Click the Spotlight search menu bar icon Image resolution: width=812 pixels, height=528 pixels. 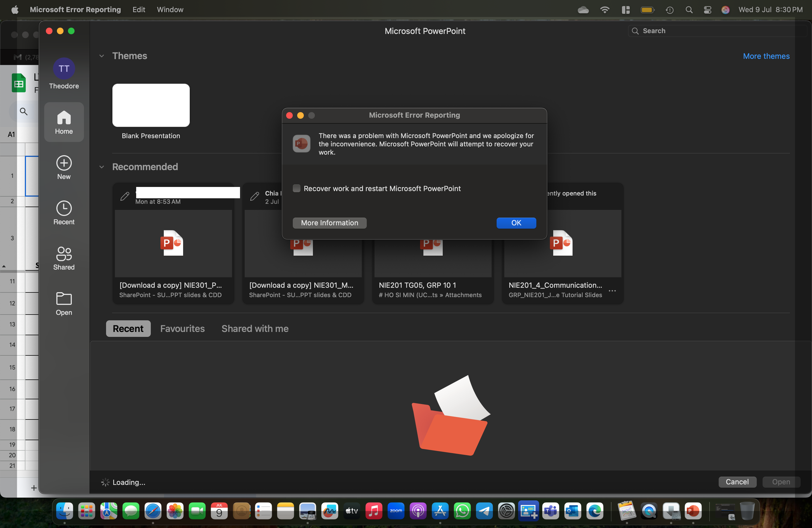pyautogui.click(x=689, y=10)
